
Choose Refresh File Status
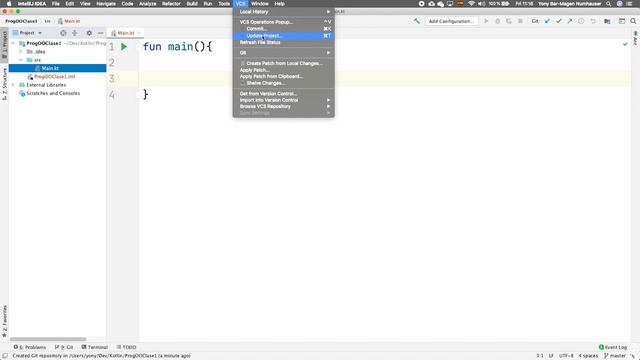[x=284, y=42]
